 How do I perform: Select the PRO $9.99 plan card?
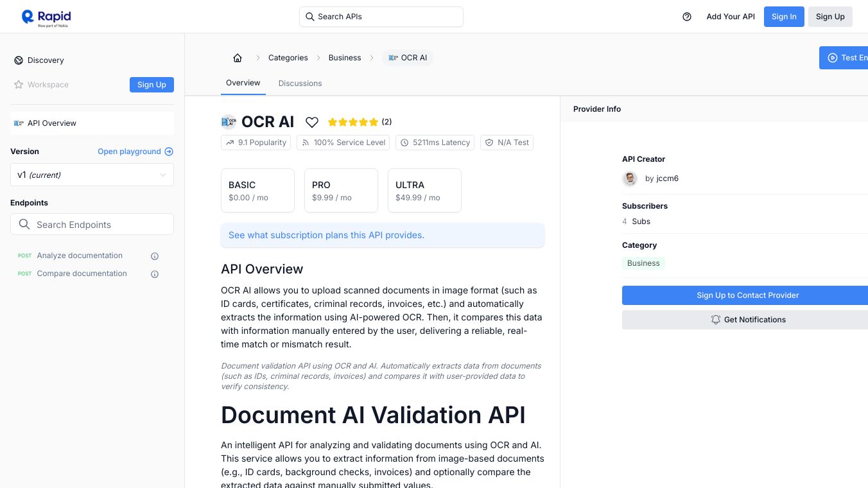click(x=341, y=191)
